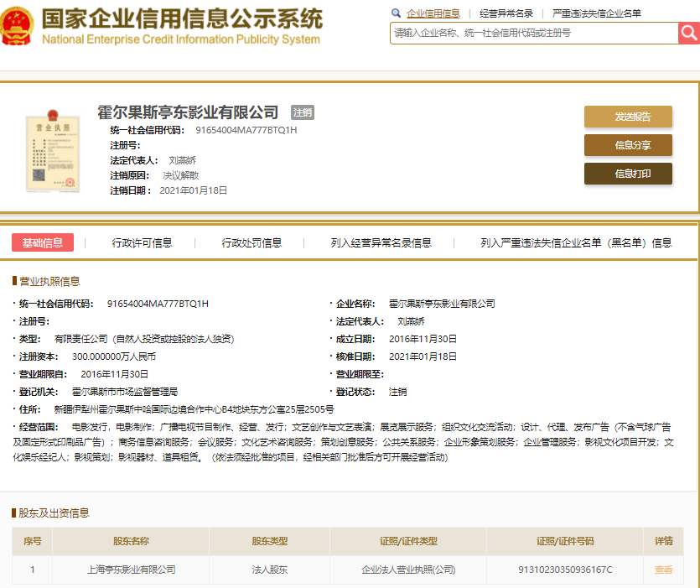This screenshot has height=588, width=700.
Task: Click the orange search magnifier button
Action: 688,33
